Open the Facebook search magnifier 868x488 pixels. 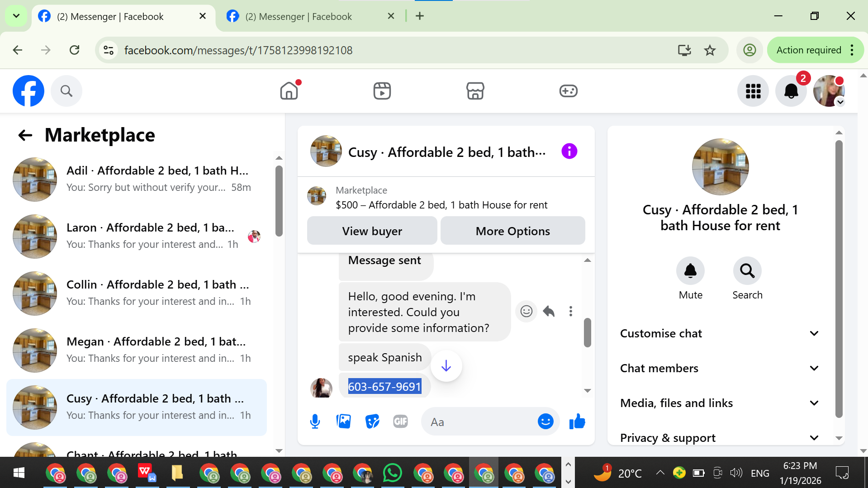[66, 91]
